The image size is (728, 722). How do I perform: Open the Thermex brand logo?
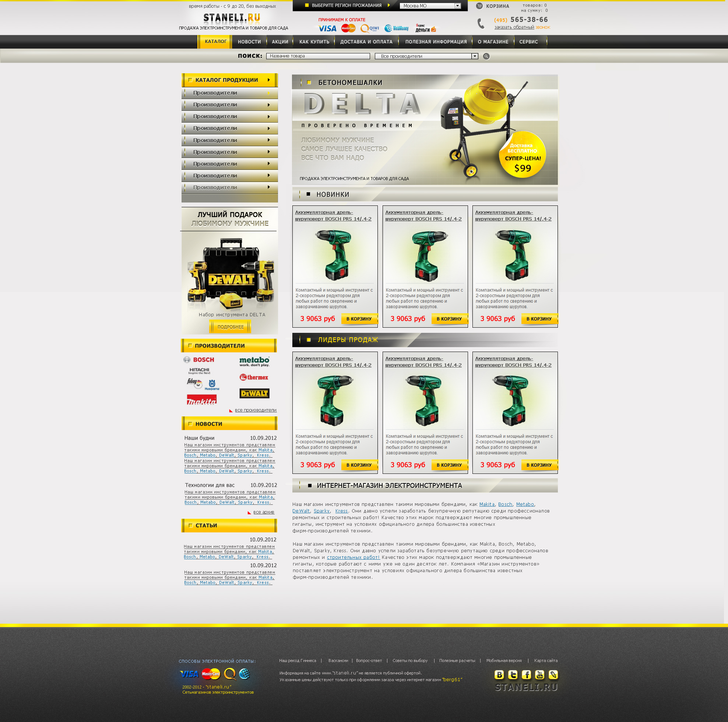pos(254,377)
